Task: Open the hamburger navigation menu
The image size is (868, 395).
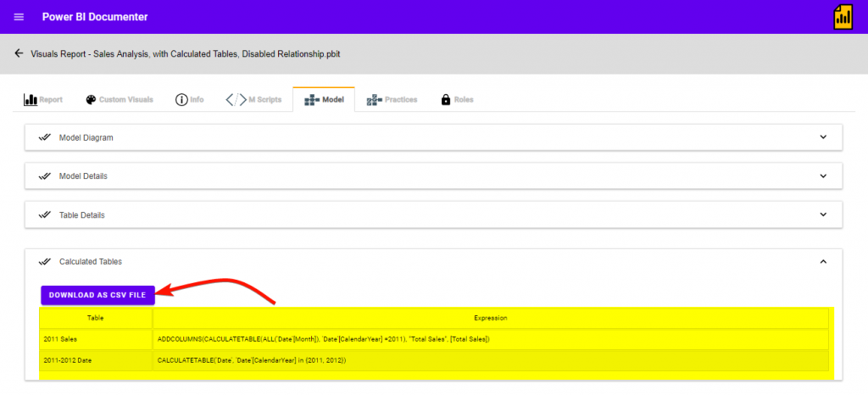Action: (19, 17)
